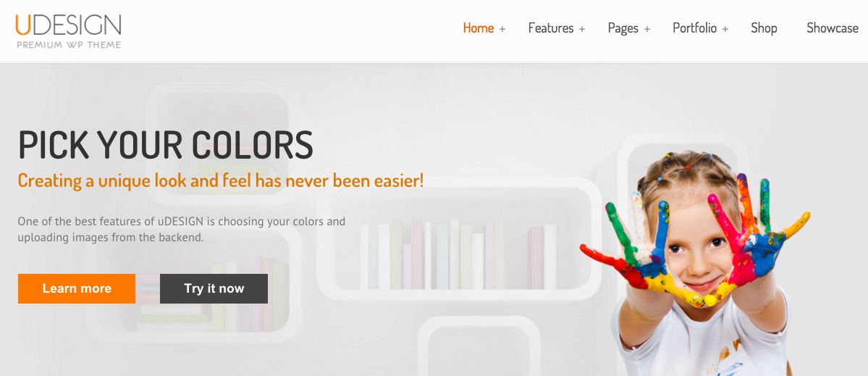The image size is (868, 376).
Task: Click the girl with painted hands image
Action: pyautogui.click(x=695, y=263)
